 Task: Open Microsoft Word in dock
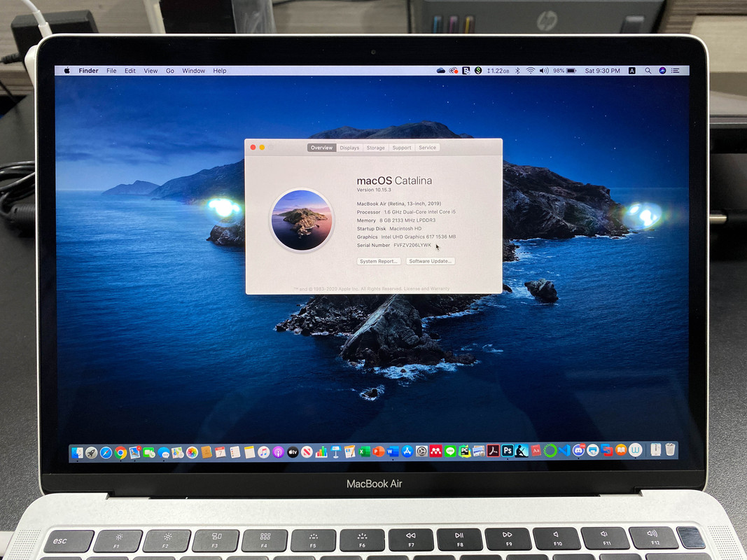(393, 451)
